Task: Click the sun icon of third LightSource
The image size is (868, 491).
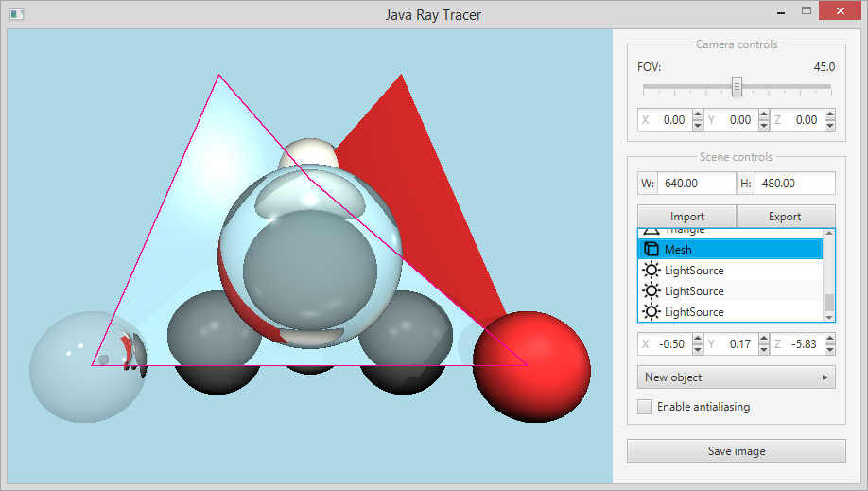Action: pos(651,312)
